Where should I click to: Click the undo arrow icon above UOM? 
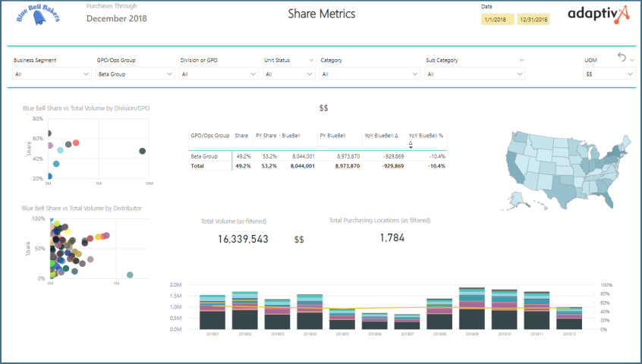click(x=622, y=58)
